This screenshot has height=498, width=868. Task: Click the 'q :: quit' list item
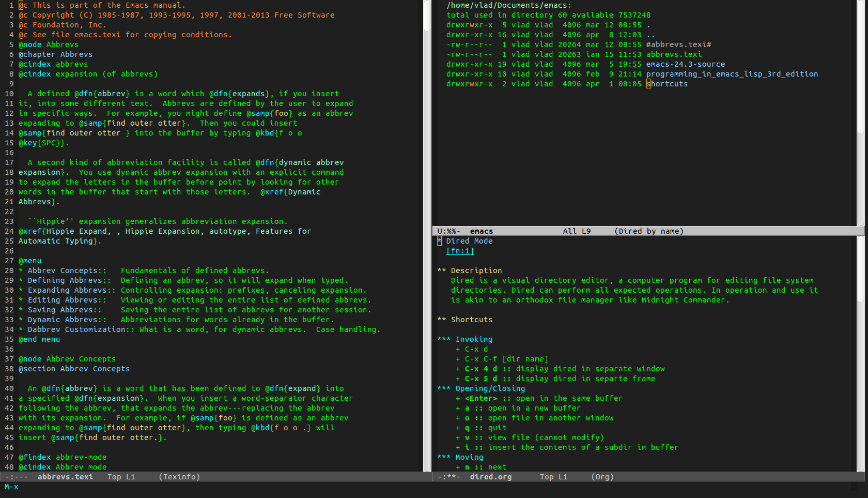point(481,428)
